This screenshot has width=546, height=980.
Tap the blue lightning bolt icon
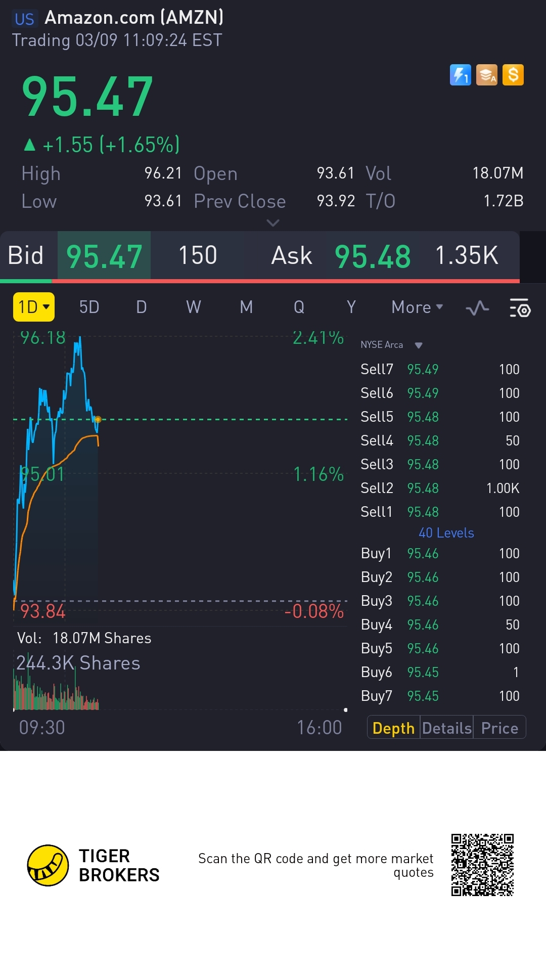coord(460,75)
